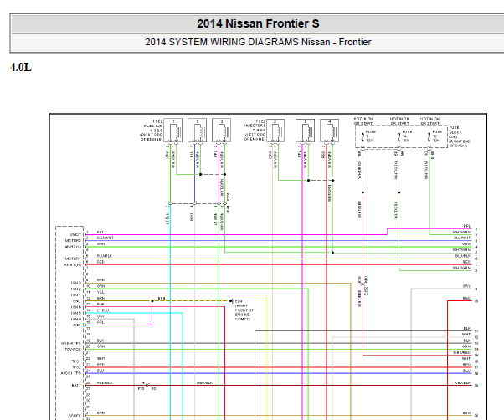Screen dimensions: 504x420
Task: Click the Fuse 14 10A symbol
Action: 399,136
